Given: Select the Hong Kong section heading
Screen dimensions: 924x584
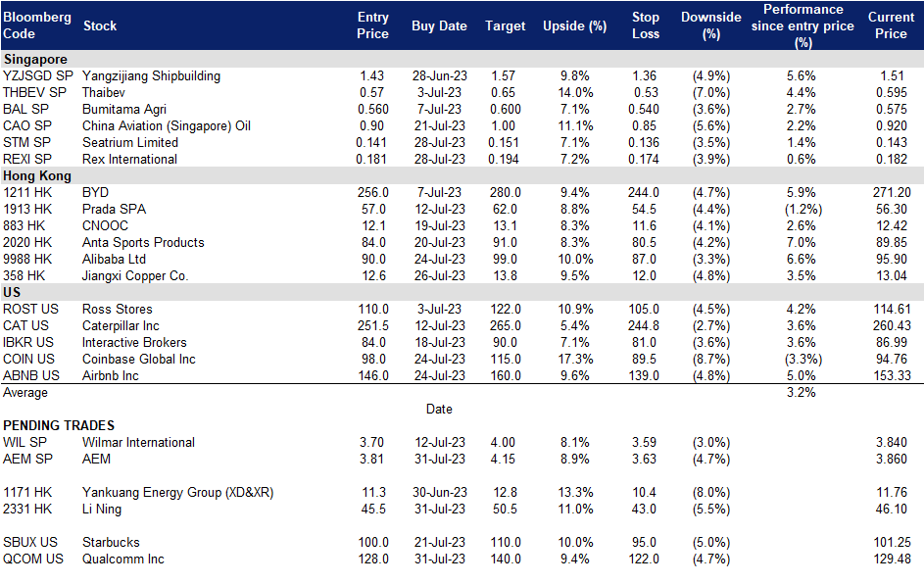Looking at the screenshot, I should tap(37, 175).
